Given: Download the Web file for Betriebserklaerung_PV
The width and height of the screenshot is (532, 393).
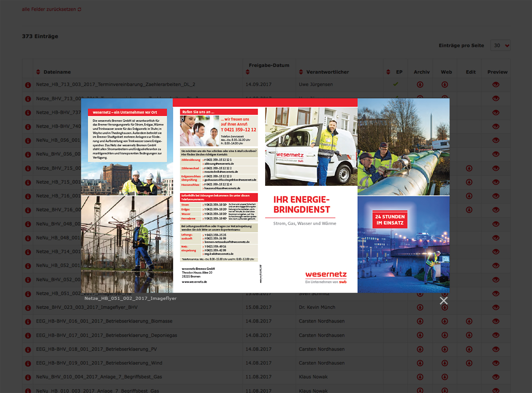Looking at the screenshot, I should click(445, 350).
